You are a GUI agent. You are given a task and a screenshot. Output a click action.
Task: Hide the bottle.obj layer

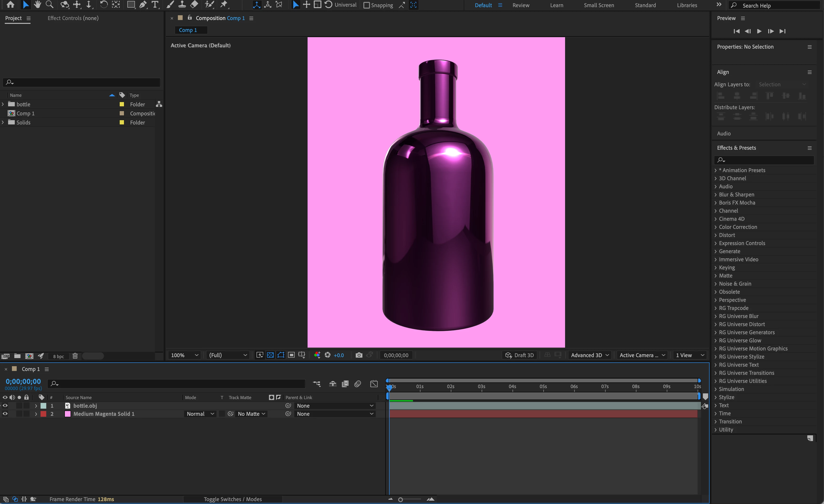(x=5, y=405)
